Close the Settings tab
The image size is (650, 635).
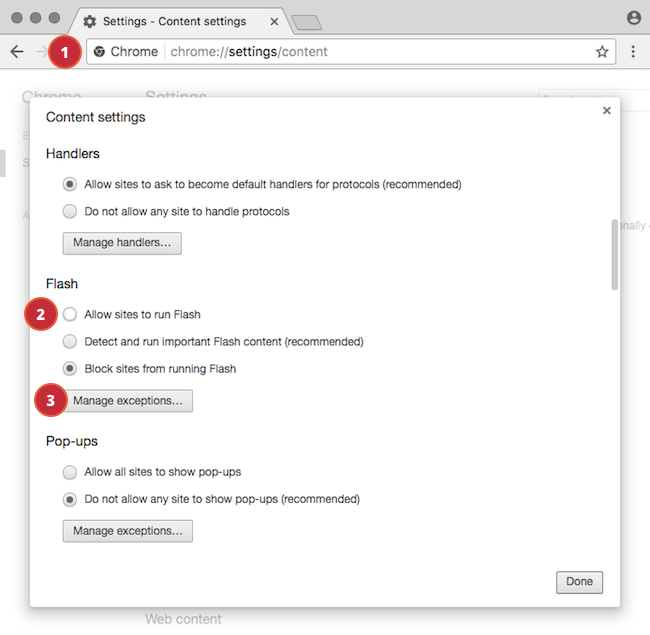click(x=274, y=22)
